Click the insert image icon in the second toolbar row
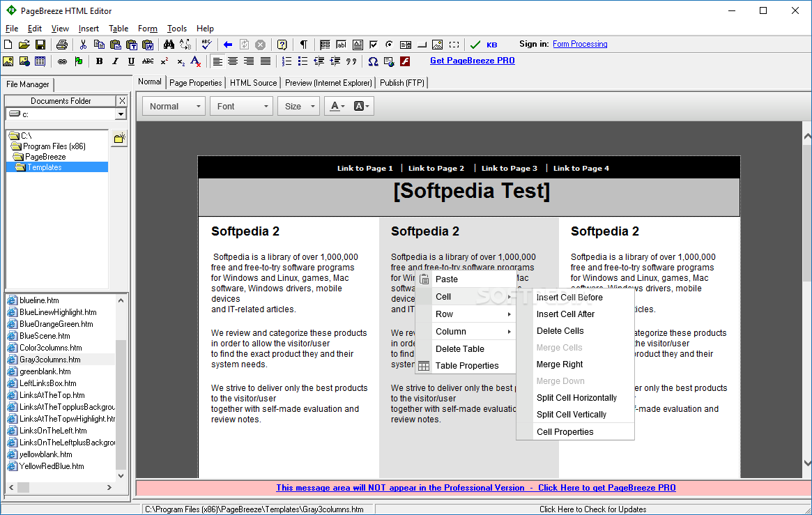 tap(8, 61)
